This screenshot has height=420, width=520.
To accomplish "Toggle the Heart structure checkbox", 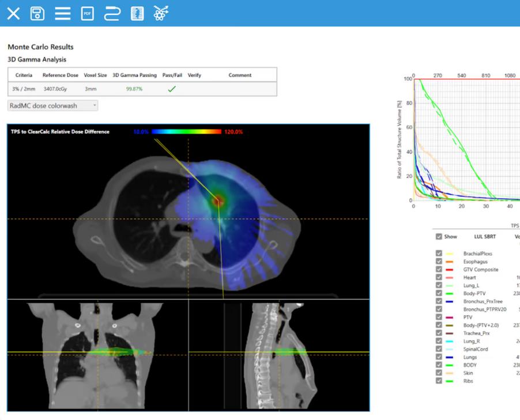I will coord(439,277).
